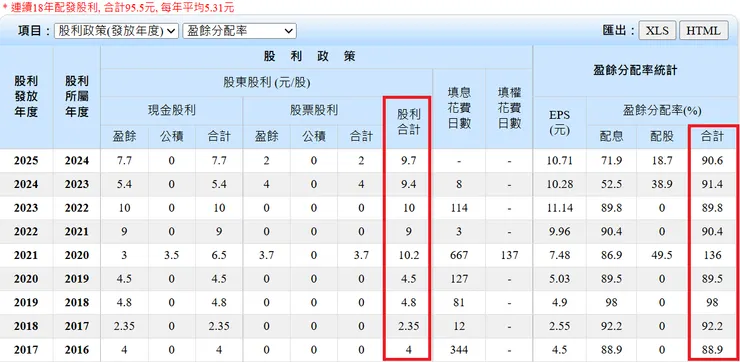Image resolution: width=740 pixels, height=362 pixels.
Task: Click the 配股 ratio value 18.7
Action: click(662, 161)
